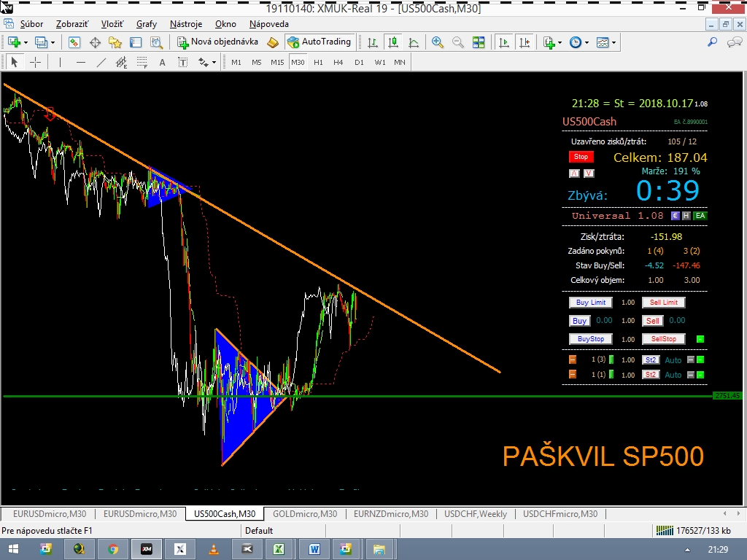The image size is (747, 560).
Task: Open the search magnifier at top right
Action: 712,42
